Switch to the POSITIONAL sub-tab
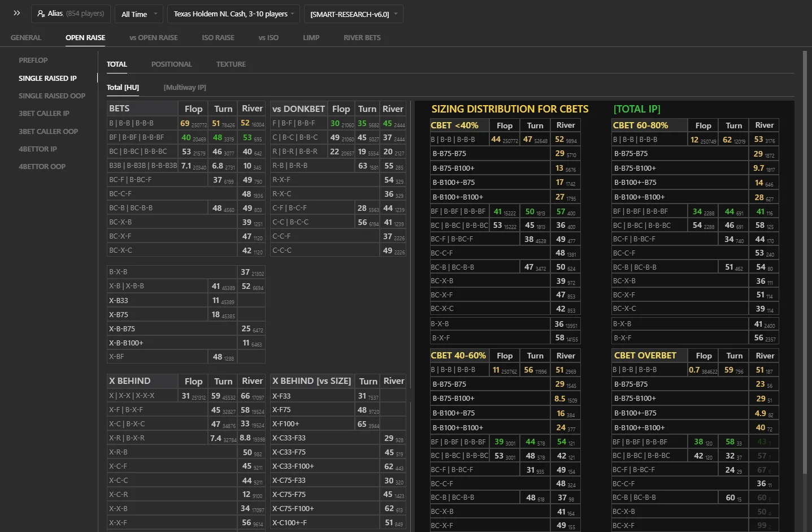Screen dimensions: 812x532 [171, 64]
